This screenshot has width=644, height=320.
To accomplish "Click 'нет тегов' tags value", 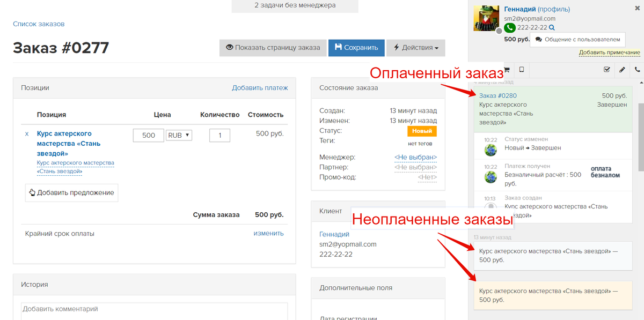I will 420,143.
